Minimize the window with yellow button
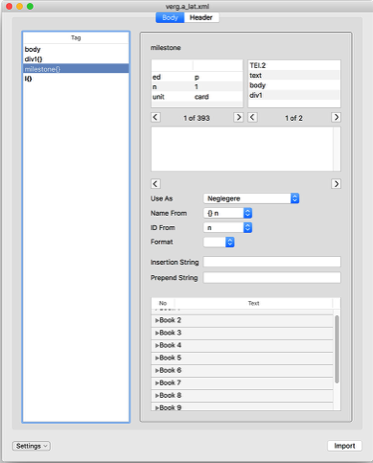This screenshot has width=373, height=463. click(20, 6)
